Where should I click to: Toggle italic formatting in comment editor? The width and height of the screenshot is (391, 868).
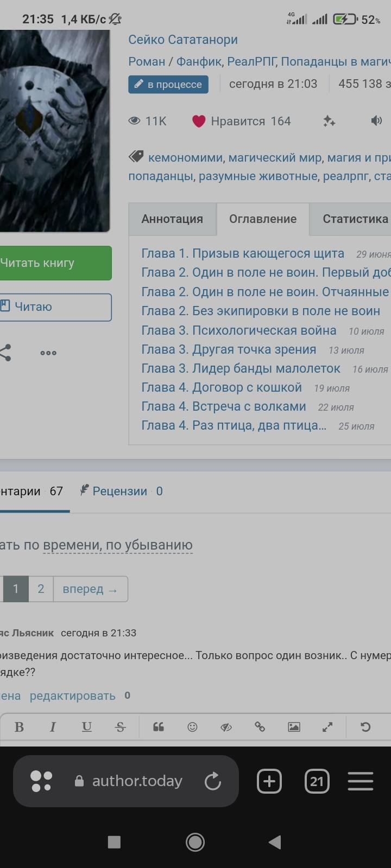pos(53,727)
